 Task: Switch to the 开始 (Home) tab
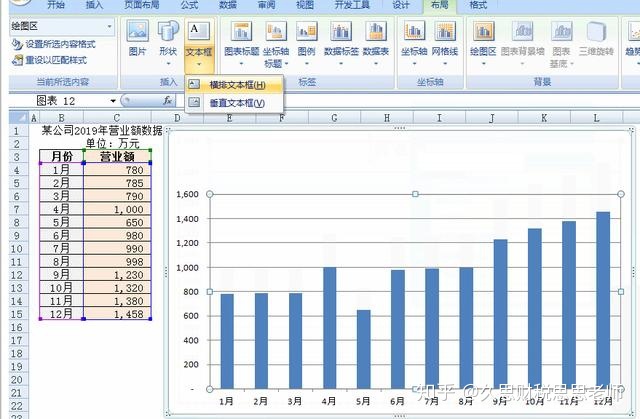point(56,5)
